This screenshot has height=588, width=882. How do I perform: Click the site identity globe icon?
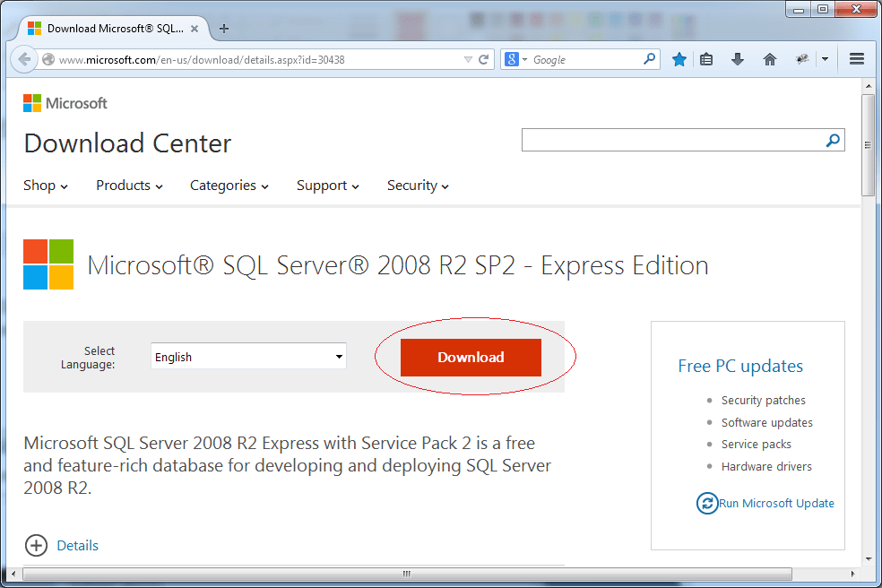pyautogui.click(x=48, y=59)
